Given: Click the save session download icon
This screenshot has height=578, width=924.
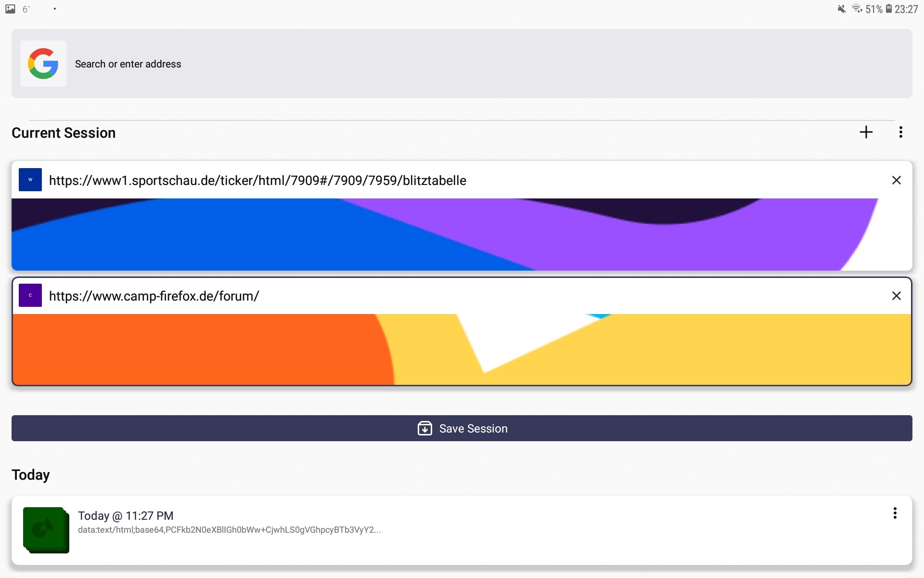Looking at the screenshot, I should (x=424, y=428).
